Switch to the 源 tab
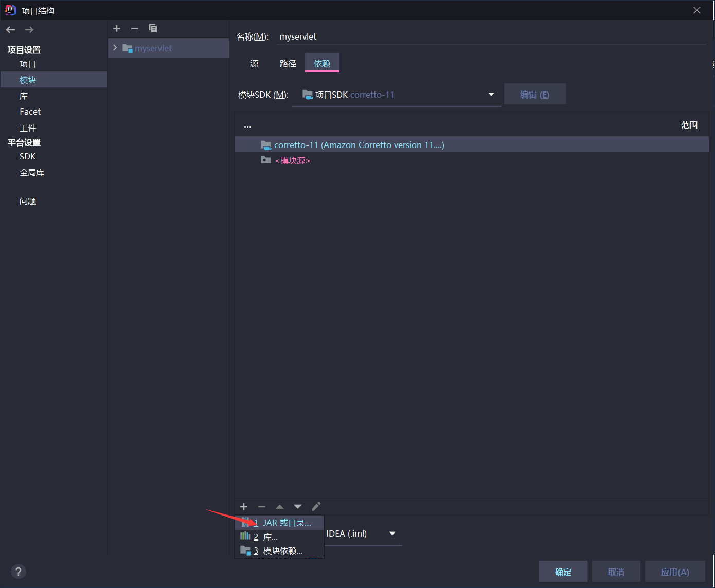The height and width of the screenshot is (588, 715). [254, 63]
